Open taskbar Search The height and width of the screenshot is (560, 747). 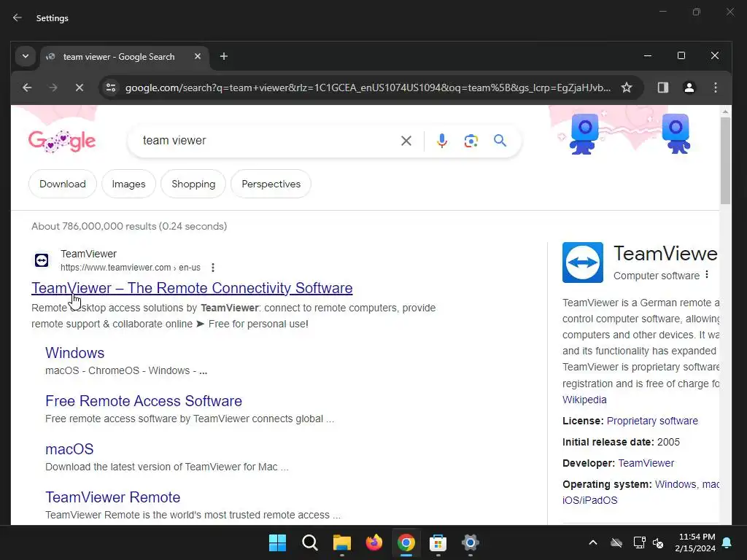coord(309,542)
